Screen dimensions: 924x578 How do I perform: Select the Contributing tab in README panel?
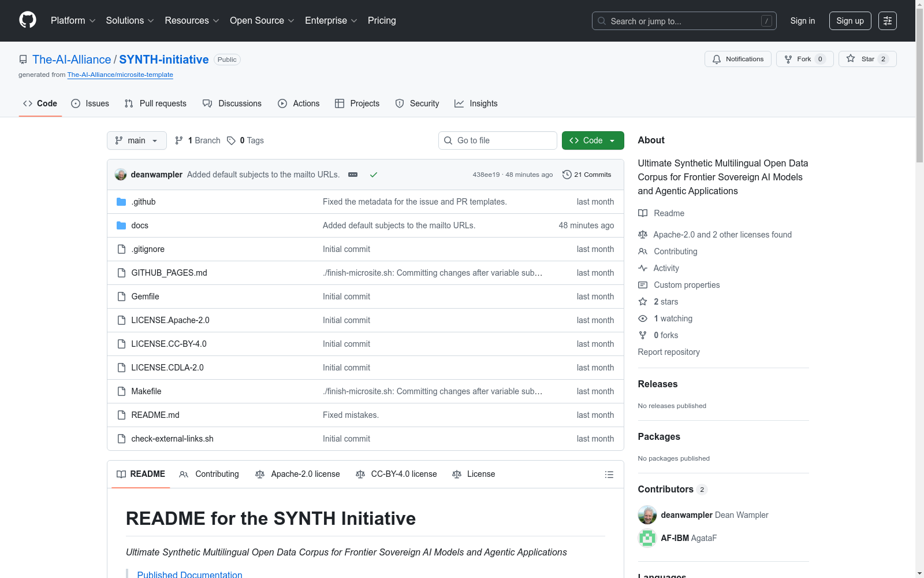(x=209, y=474)
